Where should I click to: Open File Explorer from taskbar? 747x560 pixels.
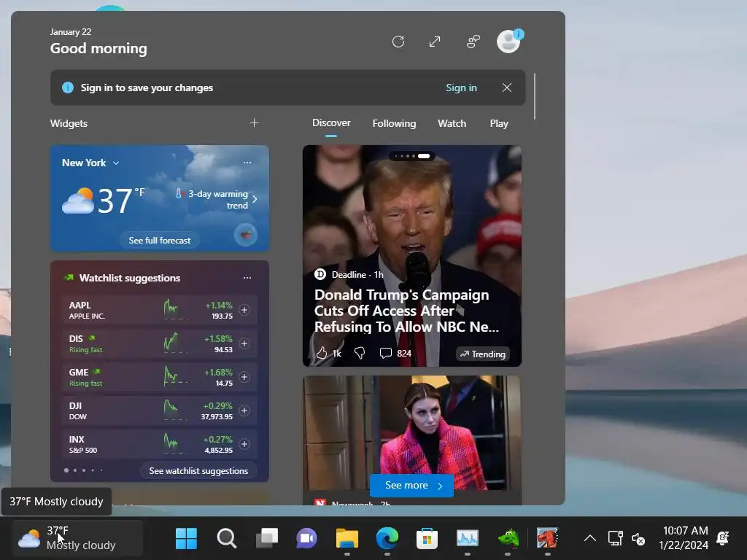(x=347, y=539)
